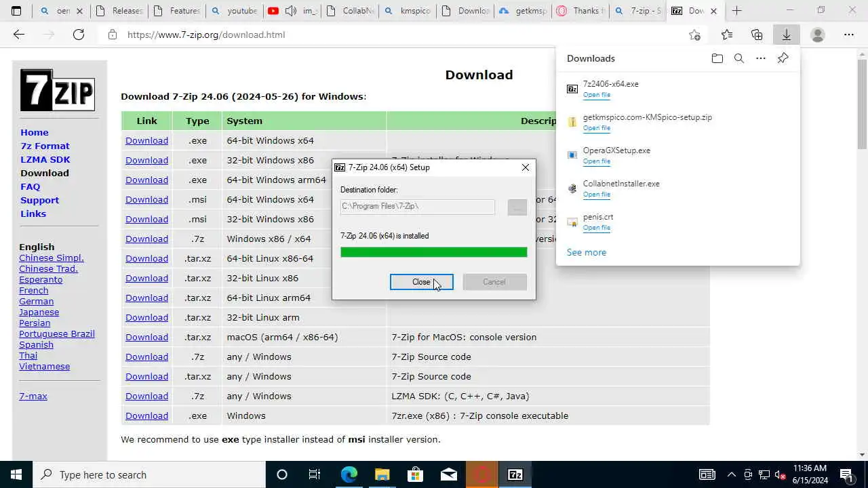868x488 pixels.
Task: Open downloads folder icon in Downloads panel
Action: 717,58
